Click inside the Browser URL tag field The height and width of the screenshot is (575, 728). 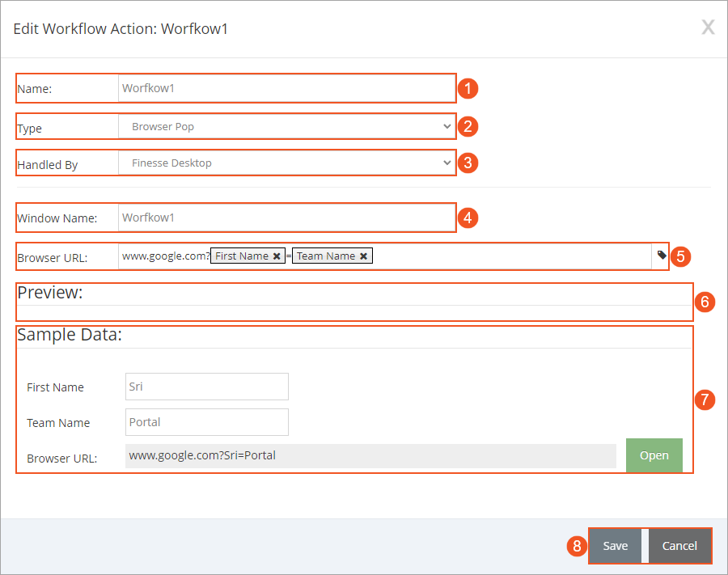point(485,256)
